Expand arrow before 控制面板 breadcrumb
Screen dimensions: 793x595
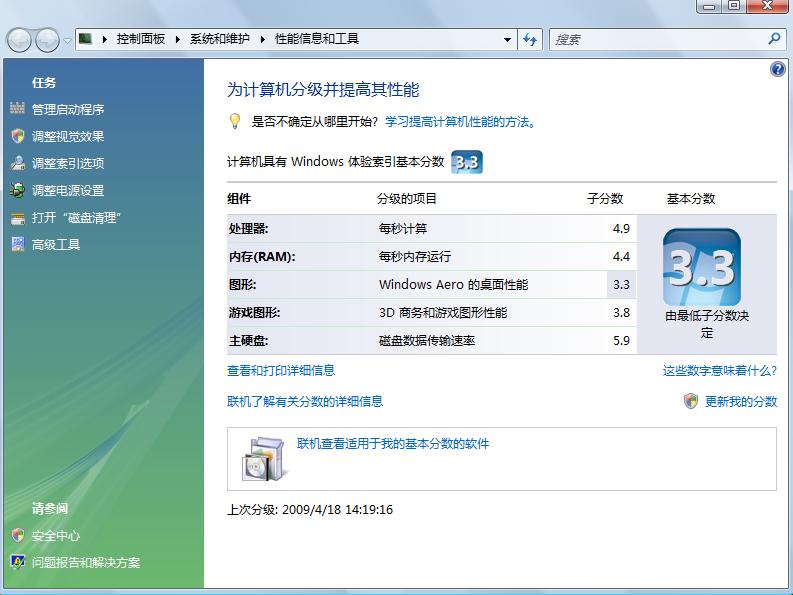[104, 39]
